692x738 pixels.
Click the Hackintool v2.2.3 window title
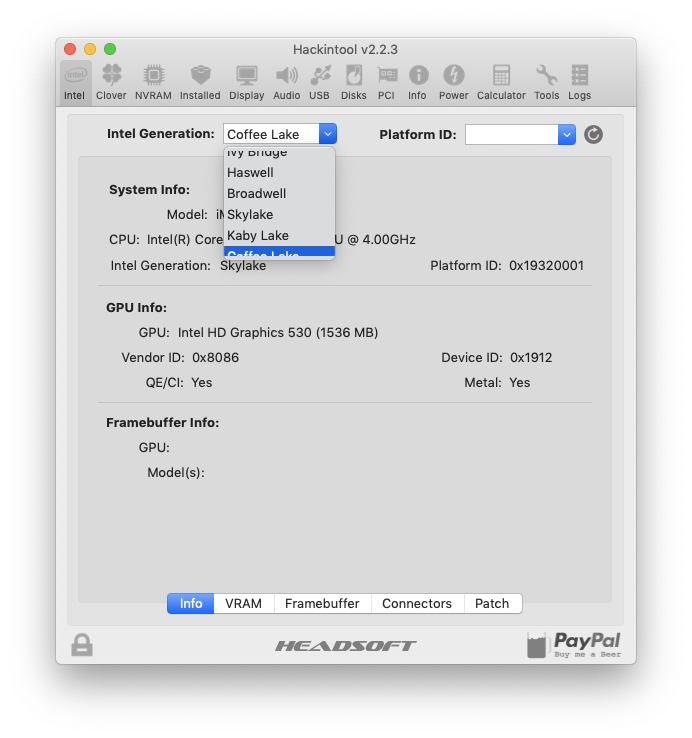[346, 49]
